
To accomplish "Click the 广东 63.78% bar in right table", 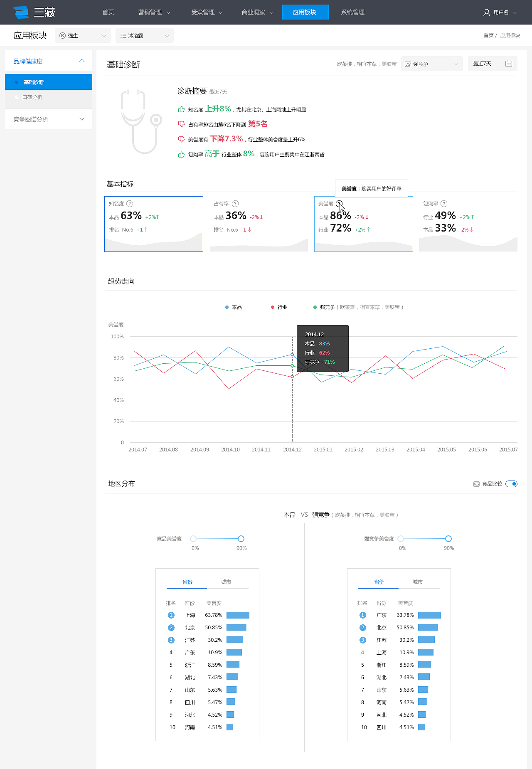I will click(x=429, y=615).
